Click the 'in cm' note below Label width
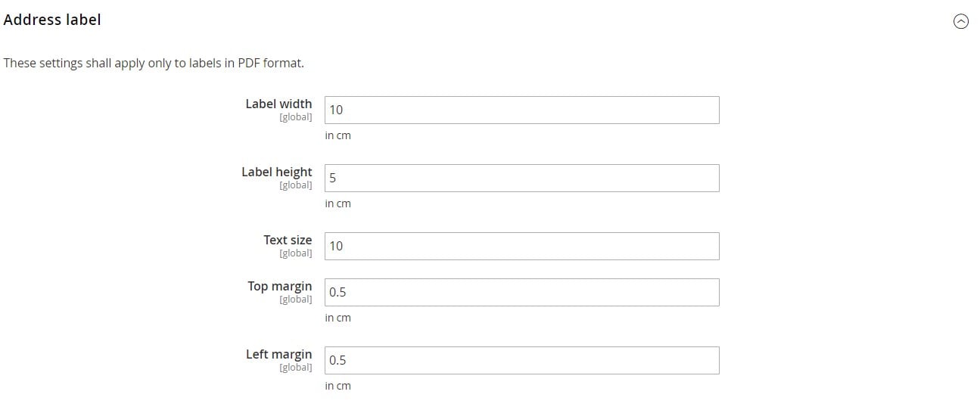 pos(338,135)
